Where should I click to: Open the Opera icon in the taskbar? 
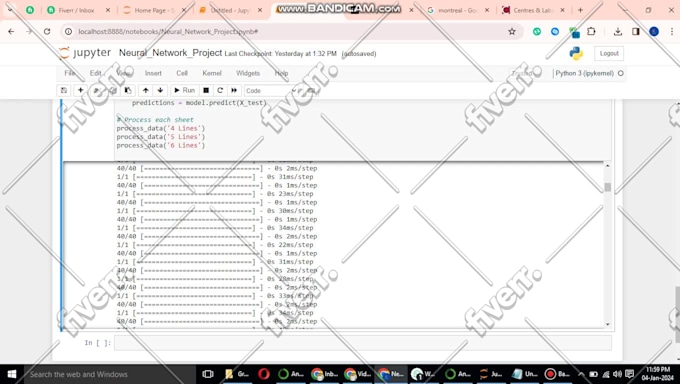264,374
